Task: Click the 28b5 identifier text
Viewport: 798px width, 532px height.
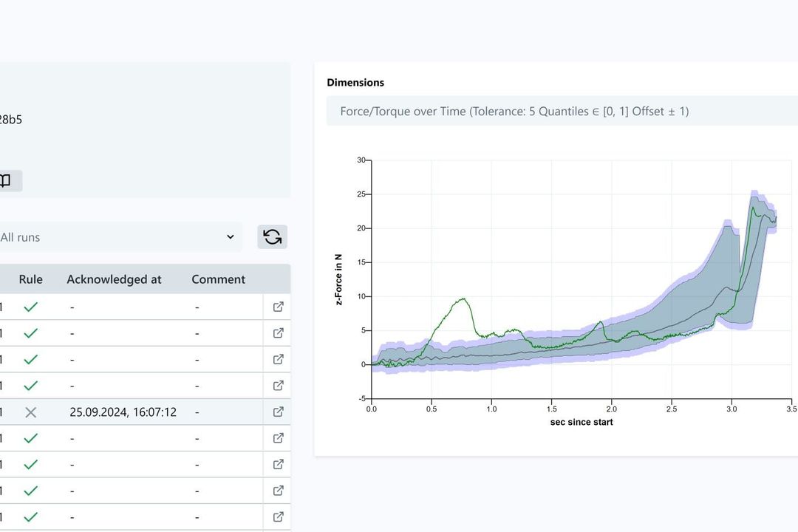Action: tap(10, 119)
